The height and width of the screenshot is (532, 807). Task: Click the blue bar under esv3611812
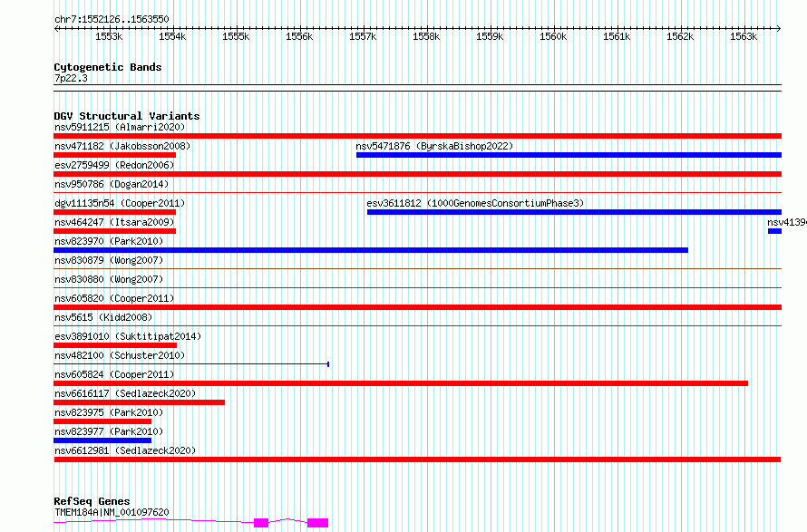574,212
